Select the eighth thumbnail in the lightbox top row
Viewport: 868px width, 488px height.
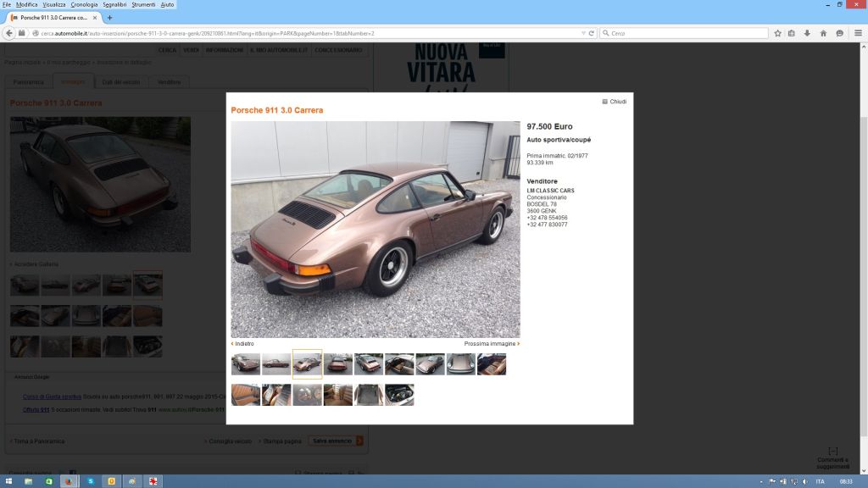(x=460, y=364)
